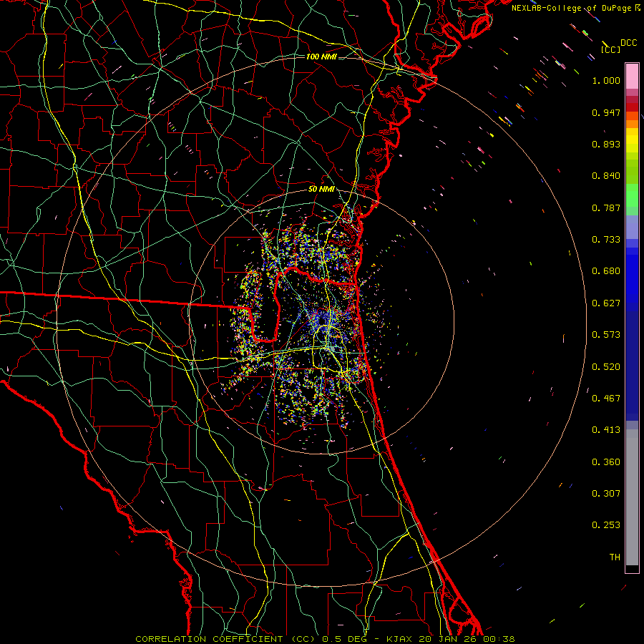644x644 pixels.
Task: Click the 0.253 legend value
Action: (606, 525)
